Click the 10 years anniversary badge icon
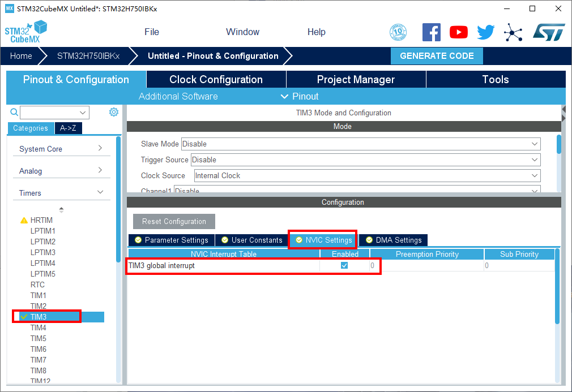The width and height of the screenshot is (572, 392). [398, 32]
